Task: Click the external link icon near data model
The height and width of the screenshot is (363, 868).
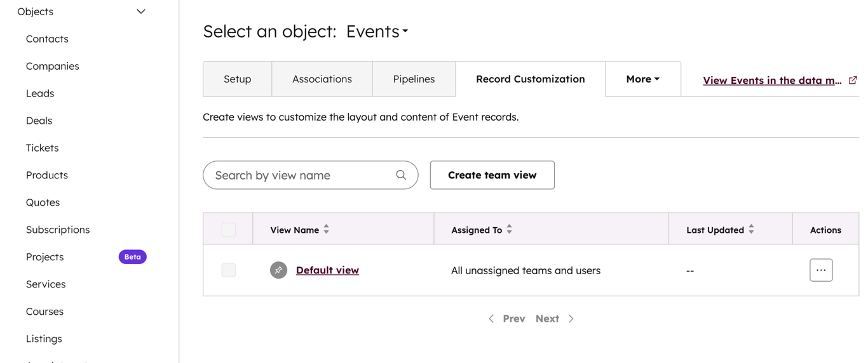Action: (853, 81)
